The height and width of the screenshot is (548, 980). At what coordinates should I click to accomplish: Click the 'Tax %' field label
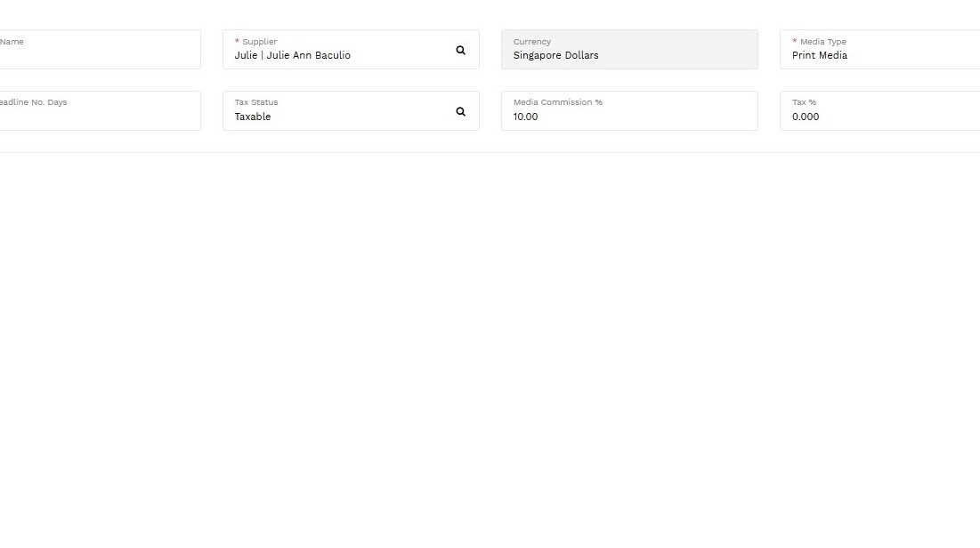click(x=804, y=102)
